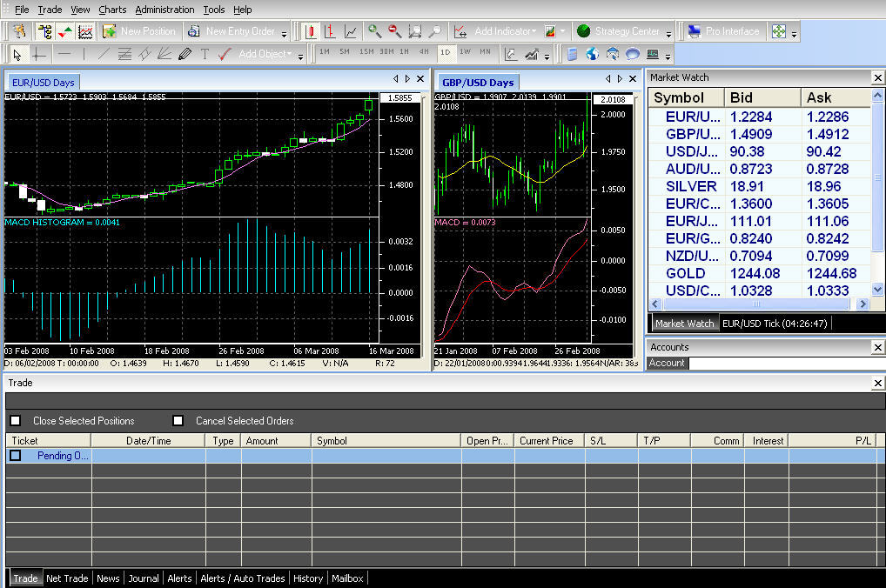The image size is (886, 588).
Task: Open the Charts menu
Action: pyautogui.click(x=113, y=9)
